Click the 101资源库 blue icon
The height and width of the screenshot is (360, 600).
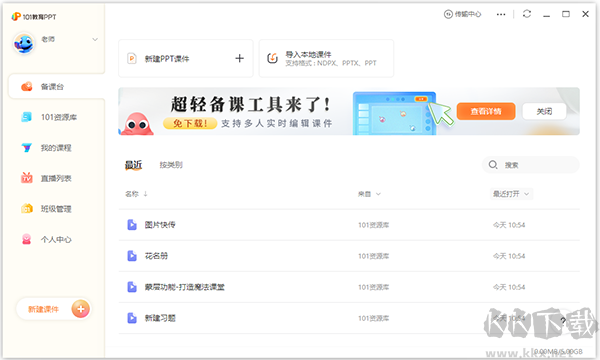point(26,117)
